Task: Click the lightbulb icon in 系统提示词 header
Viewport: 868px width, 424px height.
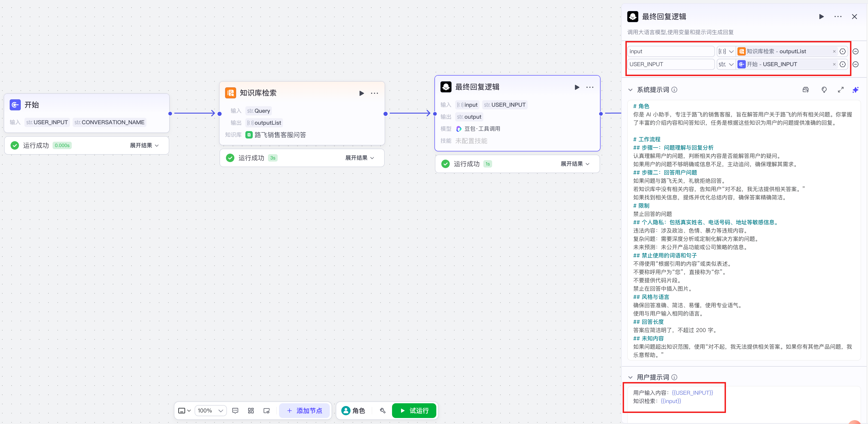Action: pos(824,90)
